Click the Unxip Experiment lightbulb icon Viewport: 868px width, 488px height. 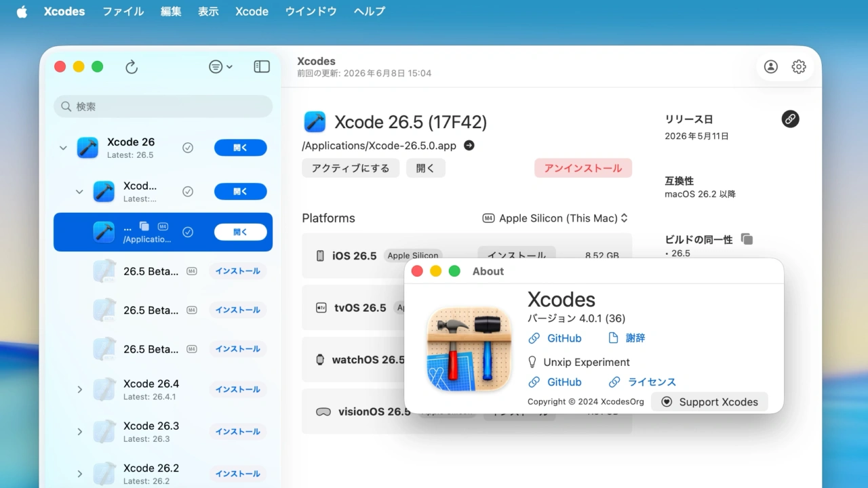532,362
